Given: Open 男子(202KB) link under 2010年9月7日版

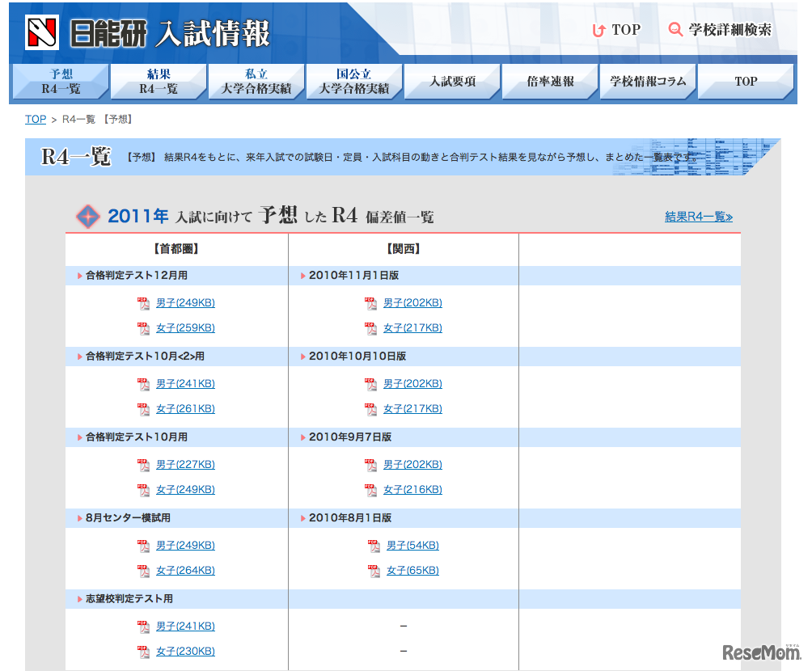Looking at the screenshot, I should (x=412, y=464).
